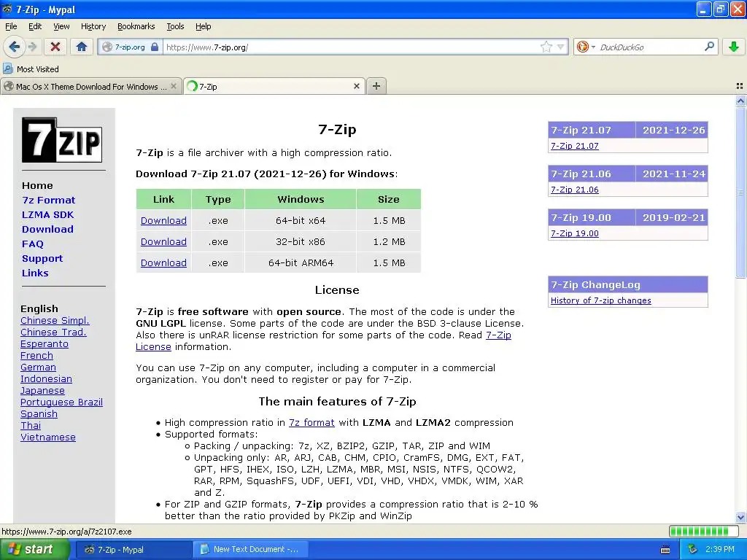Go back with the Back arrow button
Viewport: 747px width, 560px height.
[x=14, y=47]
